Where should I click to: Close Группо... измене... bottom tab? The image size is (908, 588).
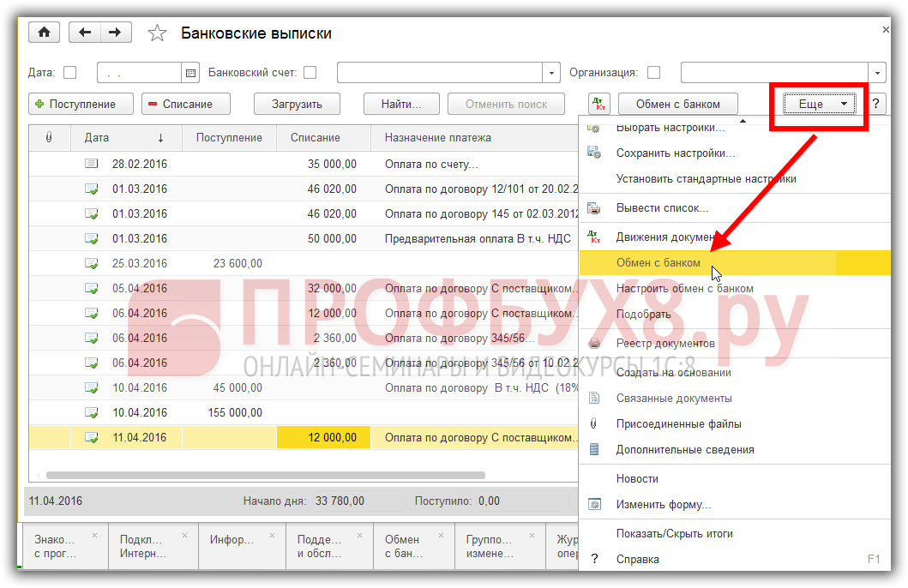[x=532, y=536]
